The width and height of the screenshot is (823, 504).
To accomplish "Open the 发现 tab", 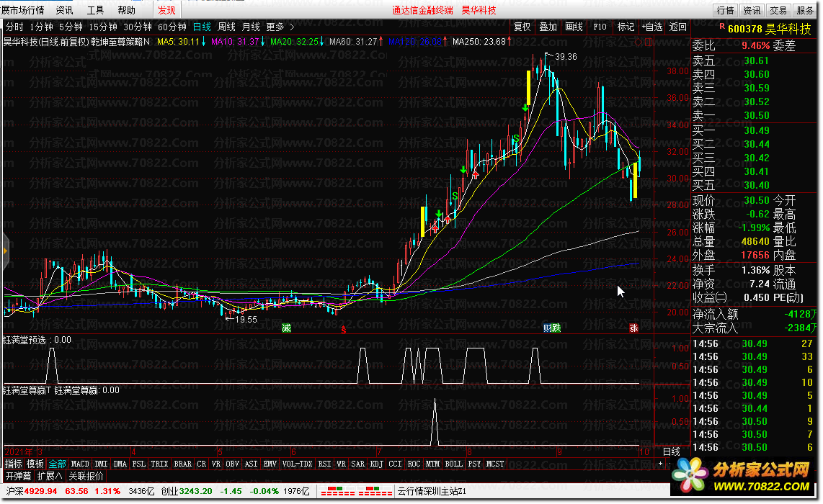I will pyautogui.click(x=166, y=10).
